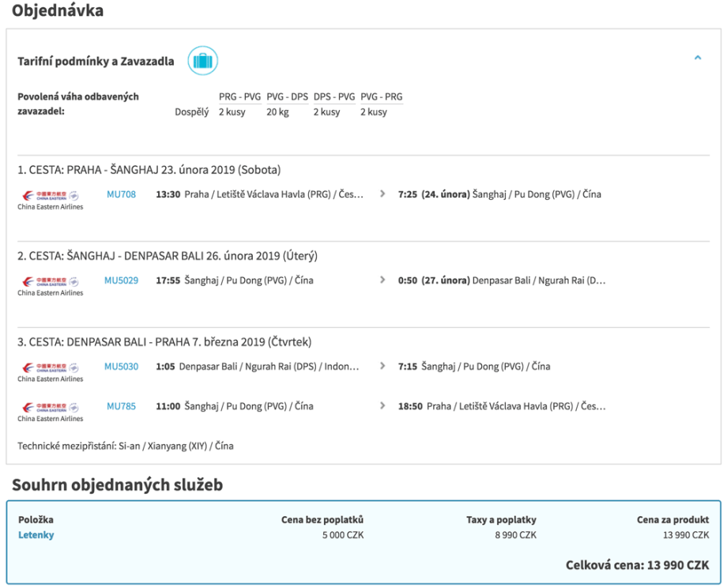
Task: Open flight number MU785 link
Action: (x=121, y=406)
